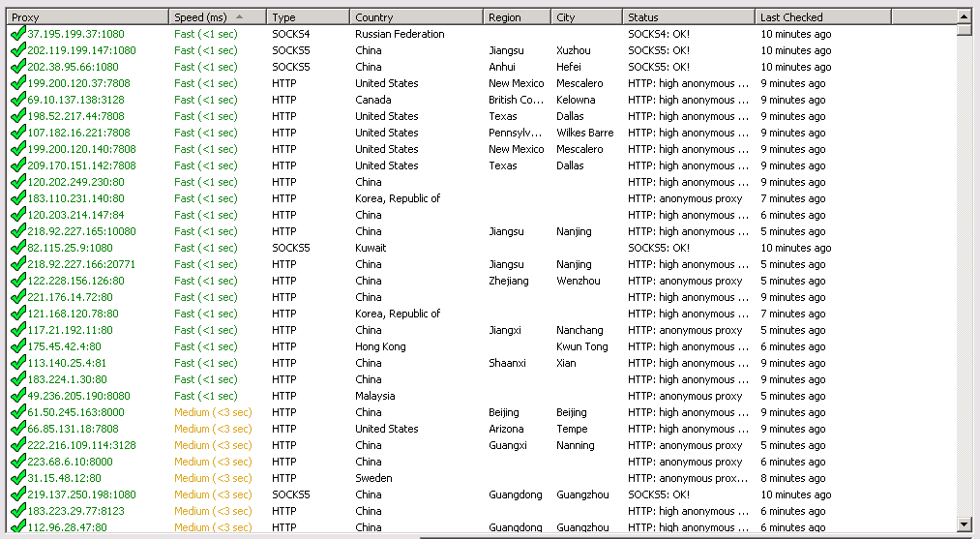Select proxy 223.68.6.10:8000

pyautogui.click(x=70, y=462)
